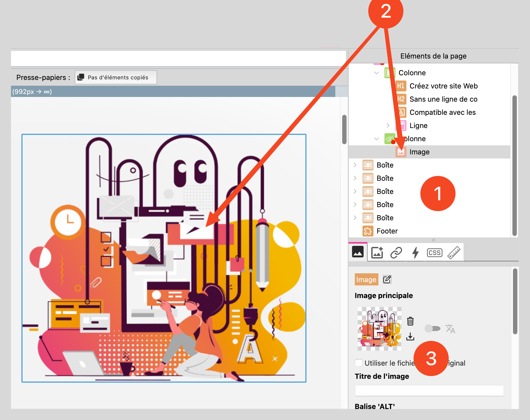Screen dimensions: 530x420
Task: Enable the 'Utiliser le fichier original' checkbox
Action: (359, 363)
